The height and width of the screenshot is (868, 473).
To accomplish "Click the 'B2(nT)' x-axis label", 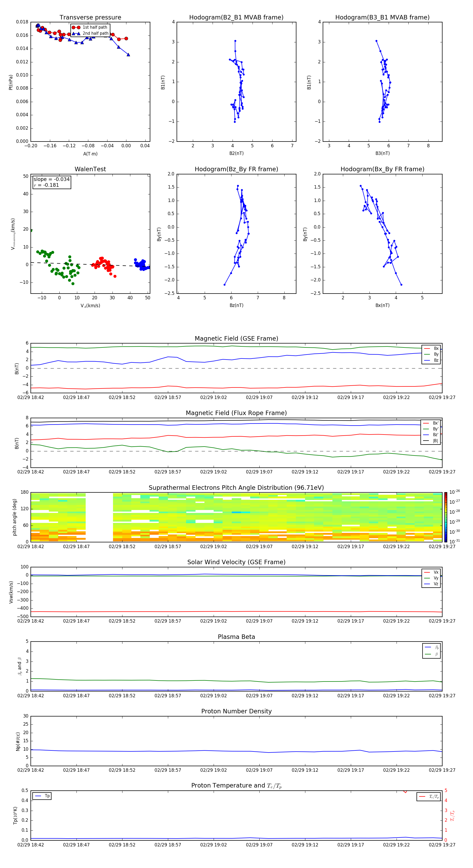I will (236, 154).
